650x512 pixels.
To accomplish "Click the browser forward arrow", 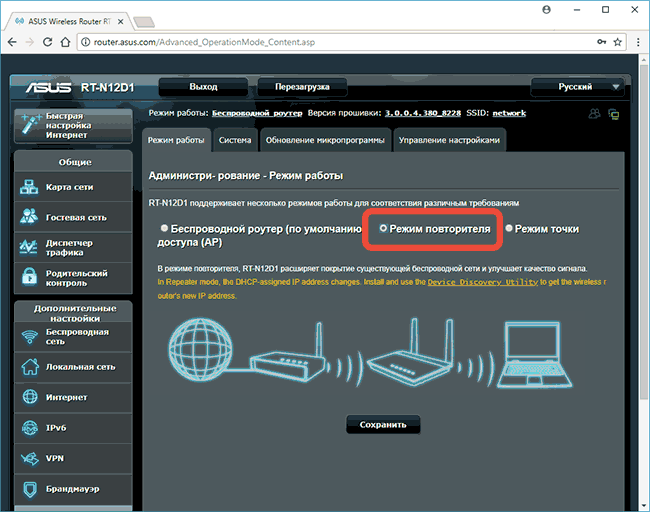I will tap(30, 42).
